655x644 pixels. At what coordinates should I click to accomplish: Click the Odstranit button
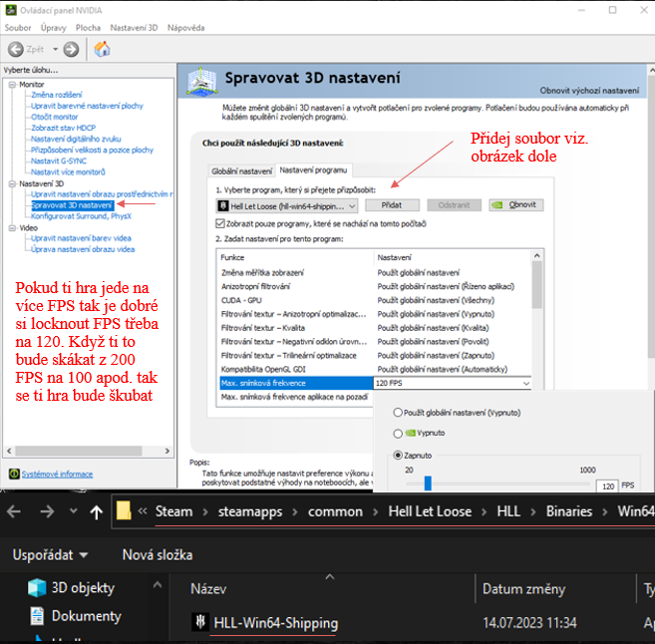coord(454,205)
